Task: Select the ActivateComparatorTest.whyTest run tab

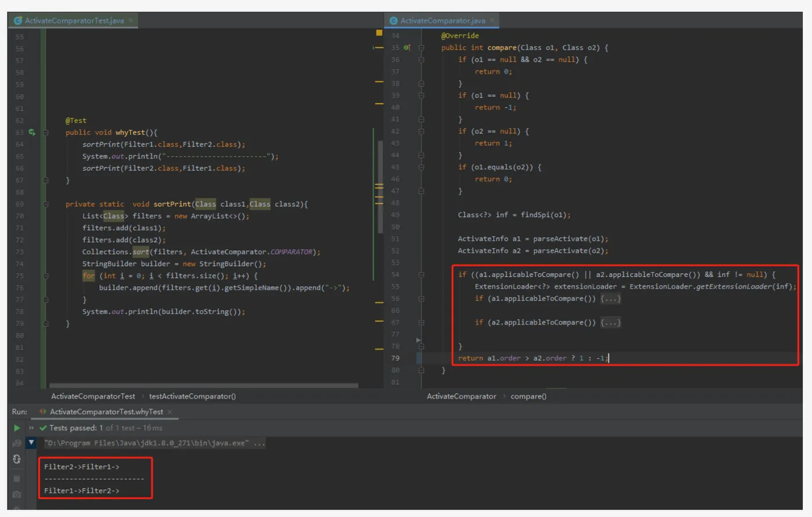Action: [x=106, y=412]
